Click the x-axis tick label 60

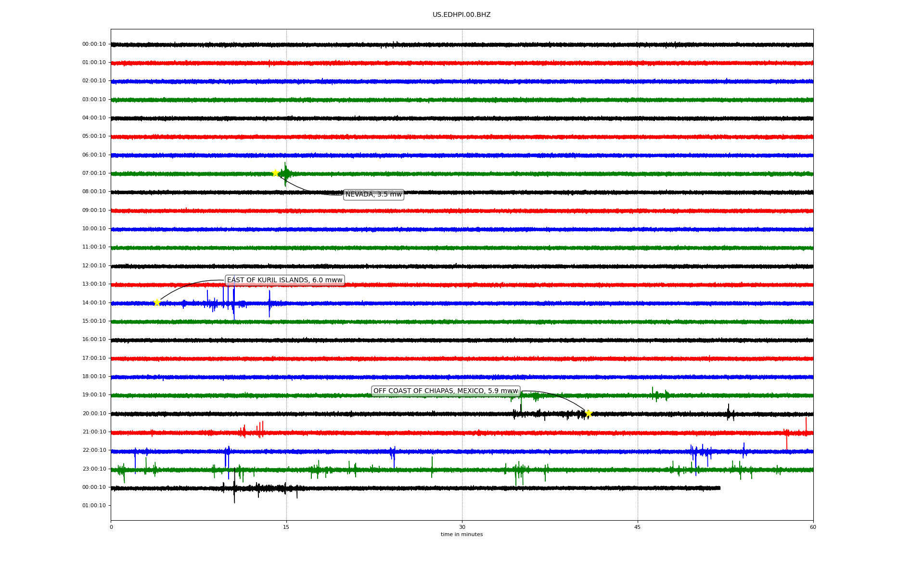point(813,527)
